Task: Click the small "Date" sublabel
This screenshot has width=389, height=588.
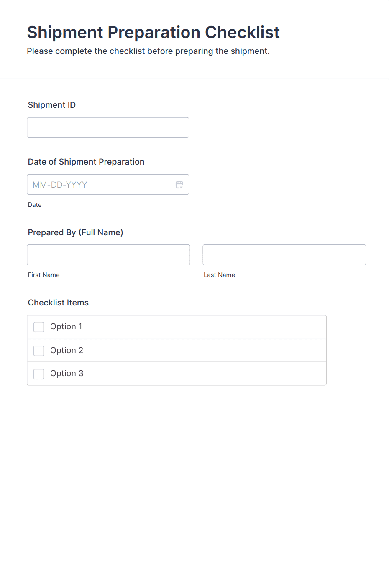Action: click(x=35, y=205)
